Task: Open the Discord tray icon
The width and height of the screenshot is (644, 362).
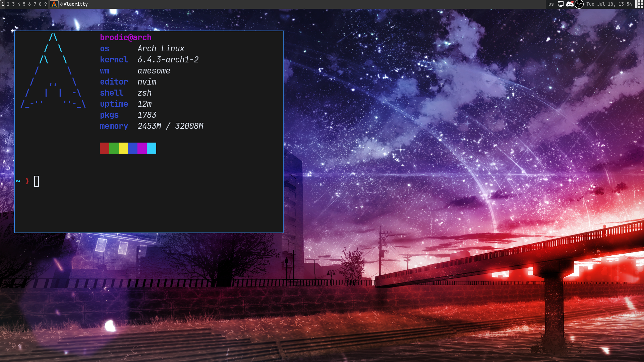Action: tap(570, 4)
